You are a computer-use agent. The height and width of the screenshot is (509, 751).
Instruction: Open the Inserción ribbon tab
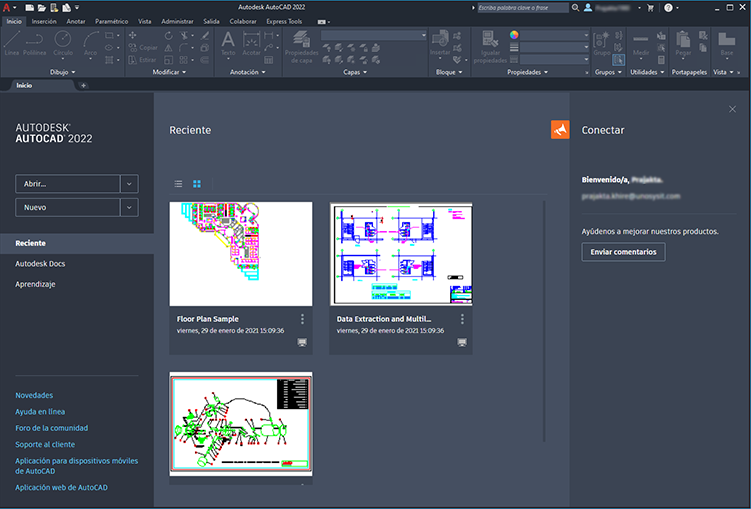(44, 22)
